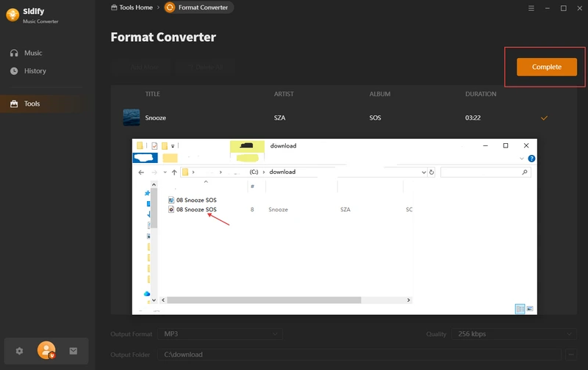Expand the chevron after (C:) in address bar
The image size is (588, 370).
[264, 172]
